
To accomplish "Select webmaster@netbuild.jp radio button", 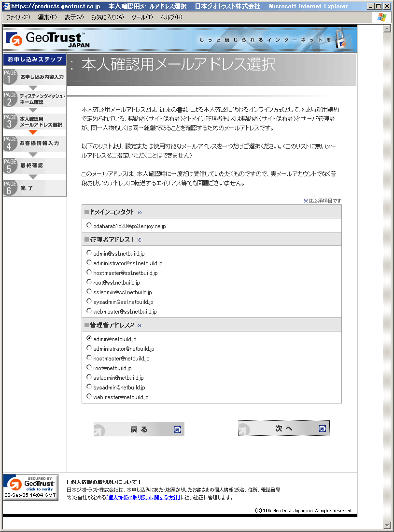I will 89,396.
